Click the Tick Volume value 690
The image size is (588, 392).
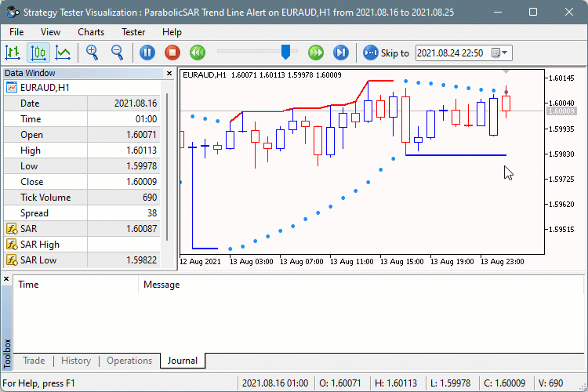coord(150,198)
